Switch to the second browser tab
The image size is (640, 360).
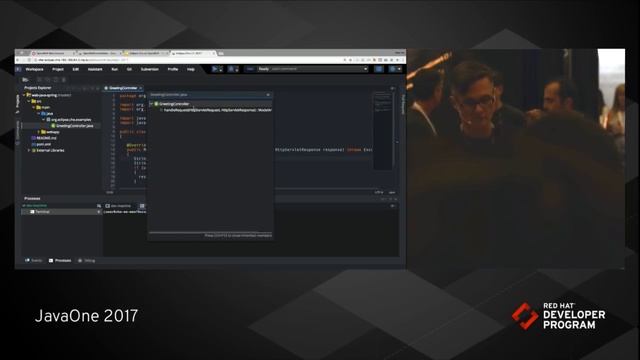[99, 53]
